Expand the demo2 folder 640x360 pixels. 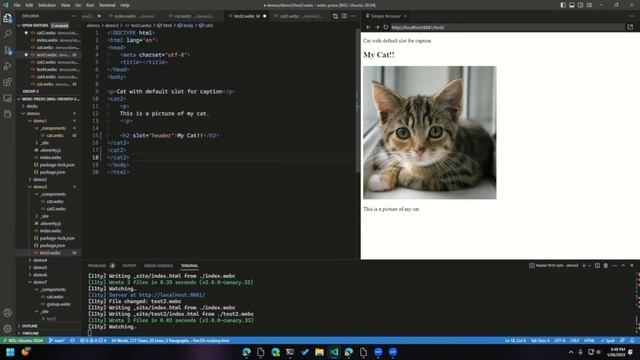click(40, 179)
